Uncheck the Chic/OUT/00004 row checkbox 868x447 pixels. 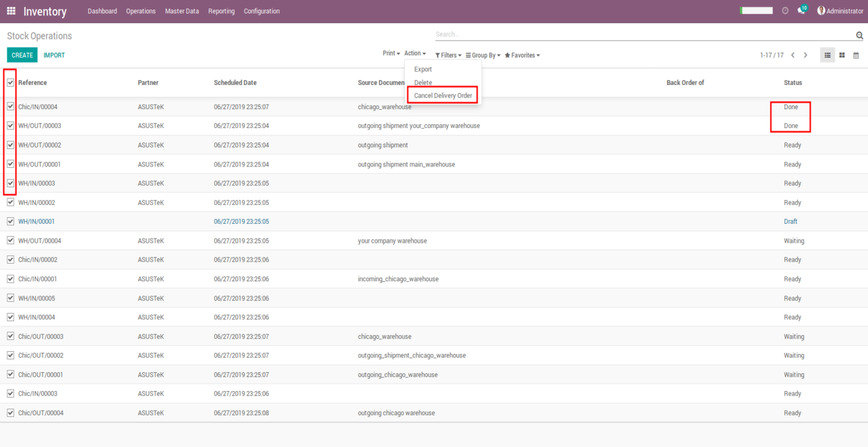(x=10, y=413)
